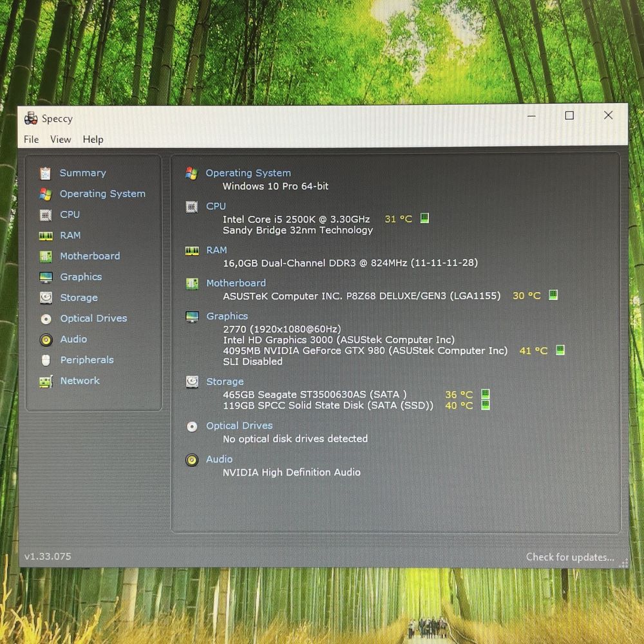This screenshot has height=644, width=644.
Task: Open the Help menu
Action: coord(93,140)
